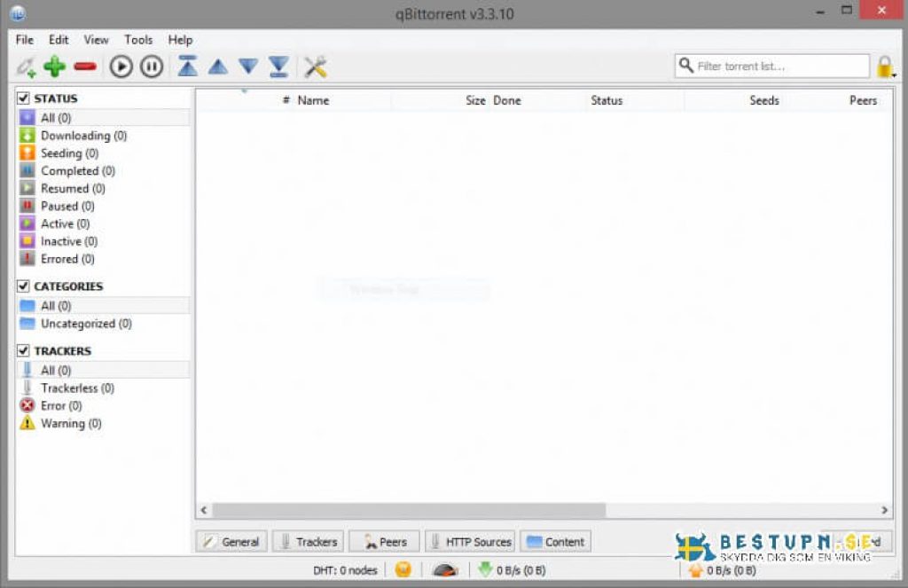Select Active (0) status filter
908x588 pixels.
103,223
